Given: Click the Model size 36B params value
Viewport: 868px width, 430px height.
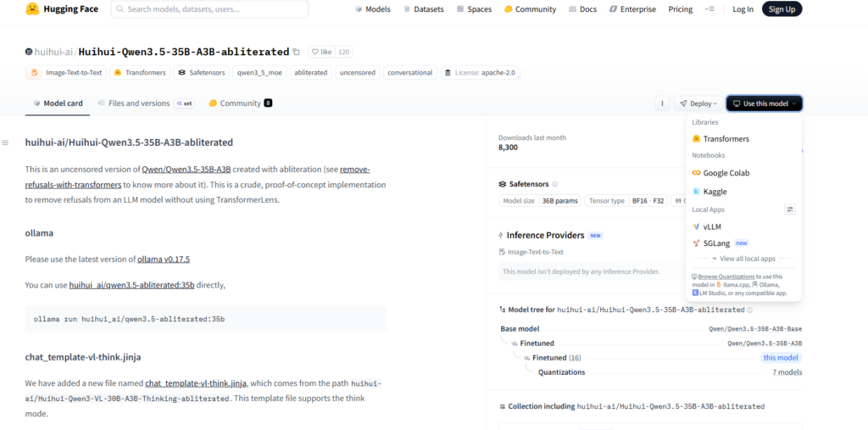Looking at the screenshot, I should click(559, 201).
